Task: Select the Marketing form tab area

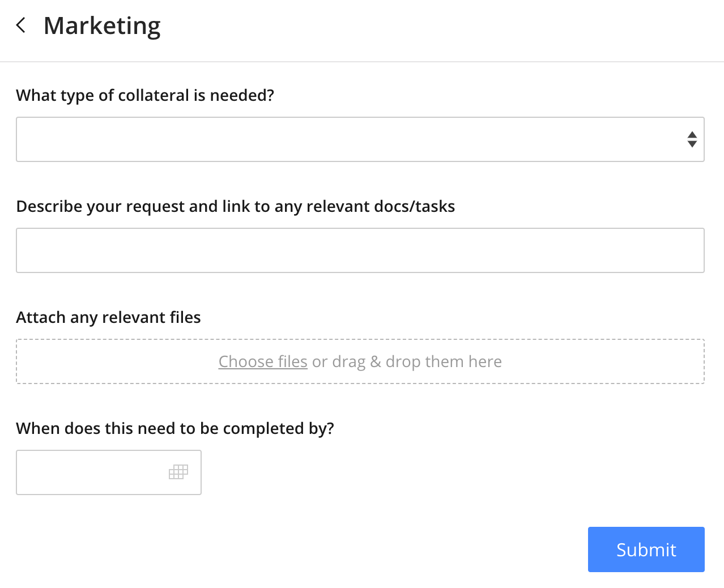Action: (102, 25)
